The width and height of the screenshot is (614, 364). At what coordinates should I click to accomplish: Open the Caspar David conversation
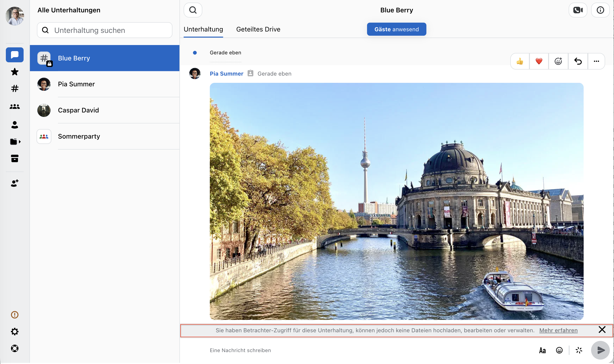[x=105, y=110]
